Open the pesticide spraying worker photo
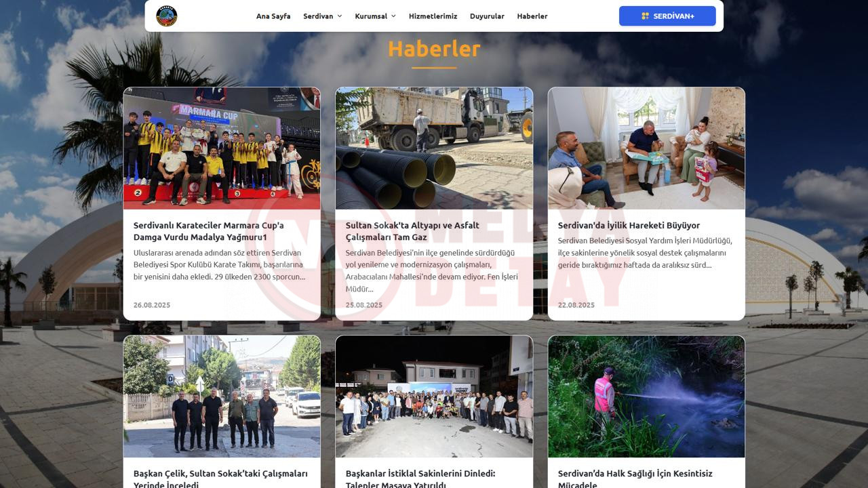Screen dimensions: 868x488 646,396
